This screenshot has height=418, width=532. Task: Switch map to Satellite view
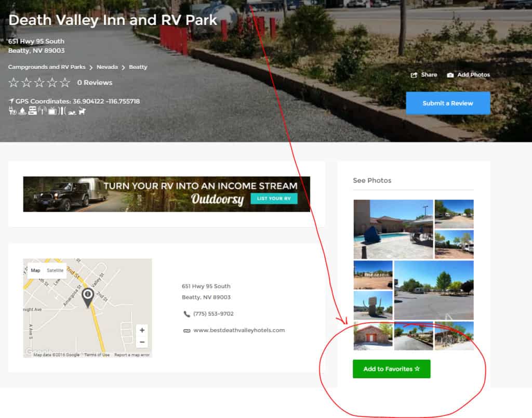click(55, 270)
